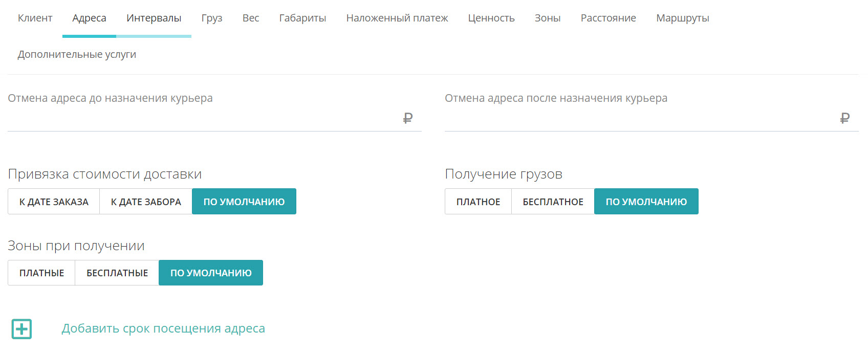The height and width of the screenshot is (352, 868).
Task: Open the Габариты tab
Action: [x=302, y=18]
